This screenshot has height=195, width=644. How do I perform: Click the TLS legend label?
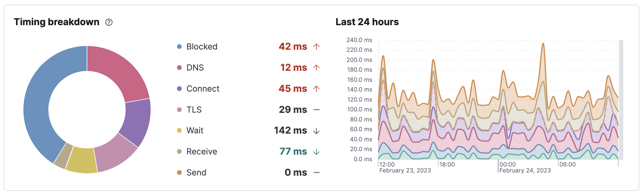(194, 110)
